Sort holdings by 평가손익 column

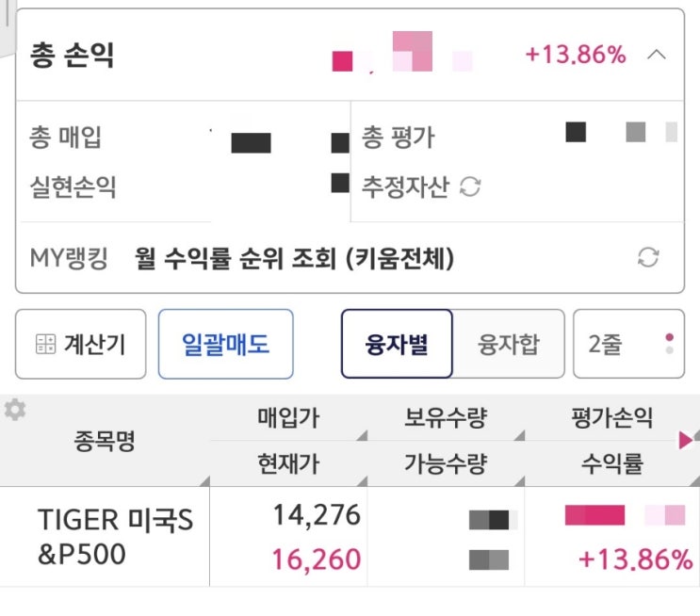[x=611, y=418]
